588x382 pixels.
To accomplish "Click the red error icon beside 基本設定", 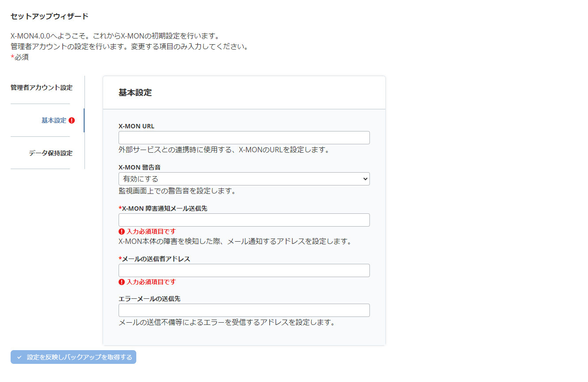I will [72, 120].
